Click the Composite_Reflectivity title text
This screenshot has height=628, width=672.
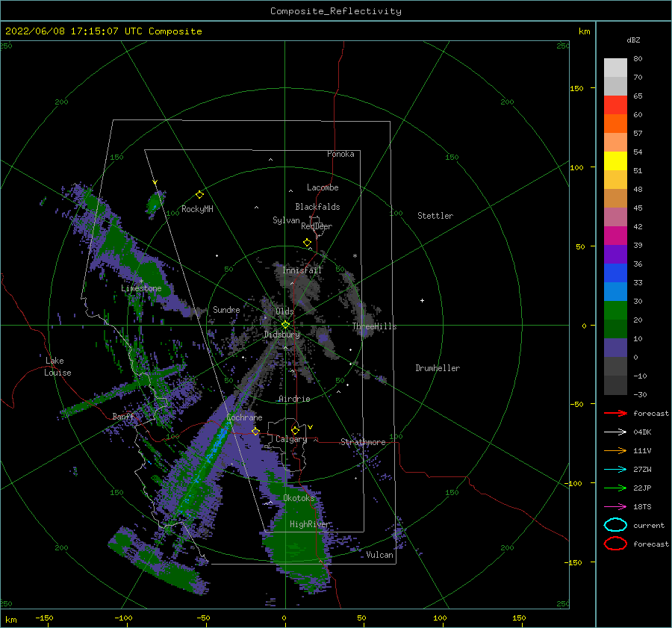tap(336, 11)
